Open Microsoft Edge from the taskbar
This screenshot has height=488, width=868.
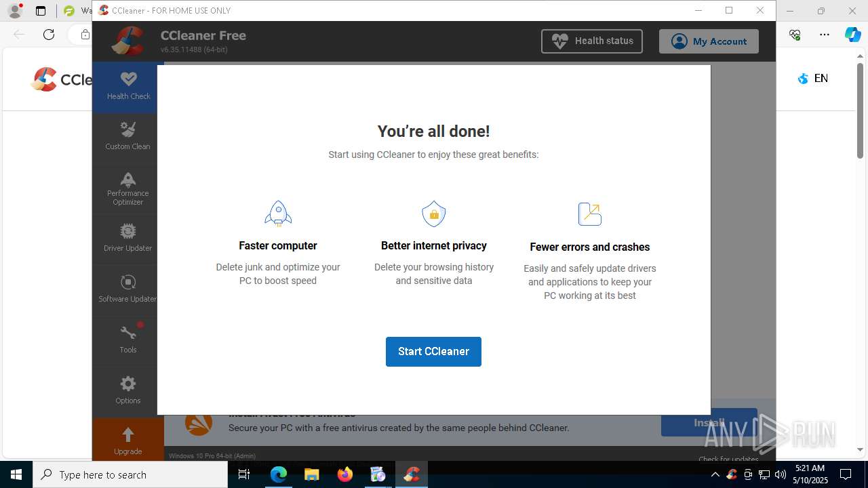point(279,474)
